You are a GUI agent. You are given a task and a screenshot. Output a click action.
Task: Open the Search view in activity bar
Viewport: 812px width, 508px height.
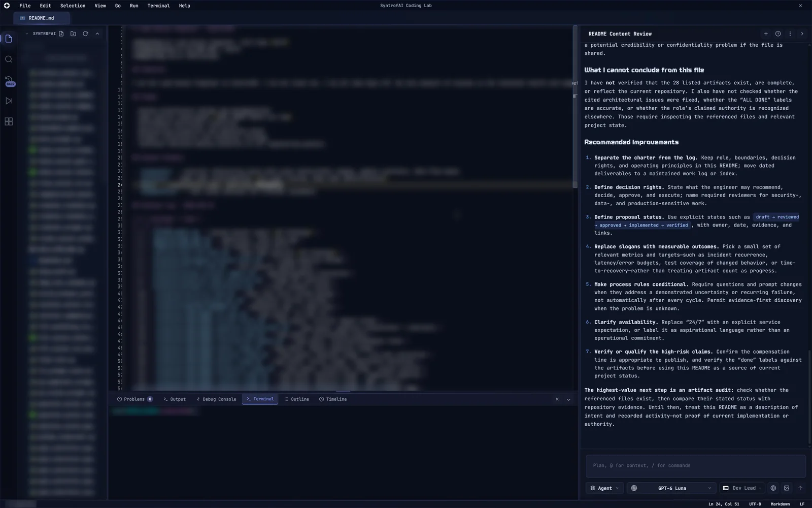pyautogui.click(x=9, y=59)
